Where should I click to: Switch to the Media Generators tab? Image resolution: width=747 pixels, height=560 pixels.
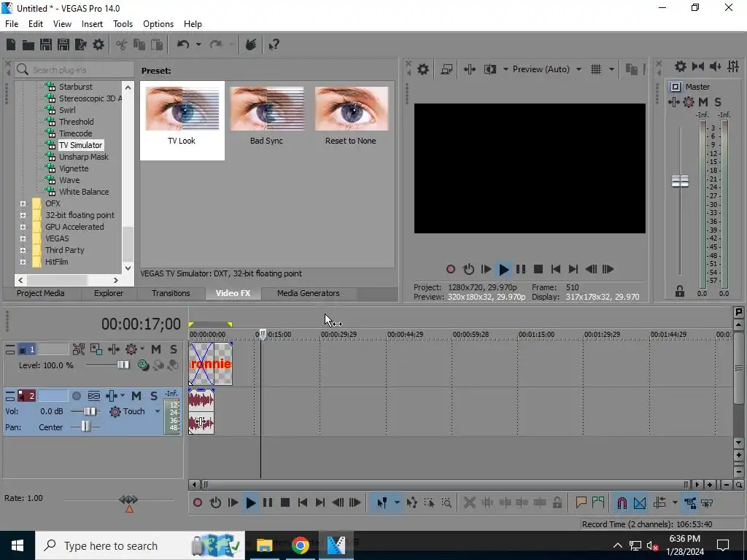pos(309,293)
